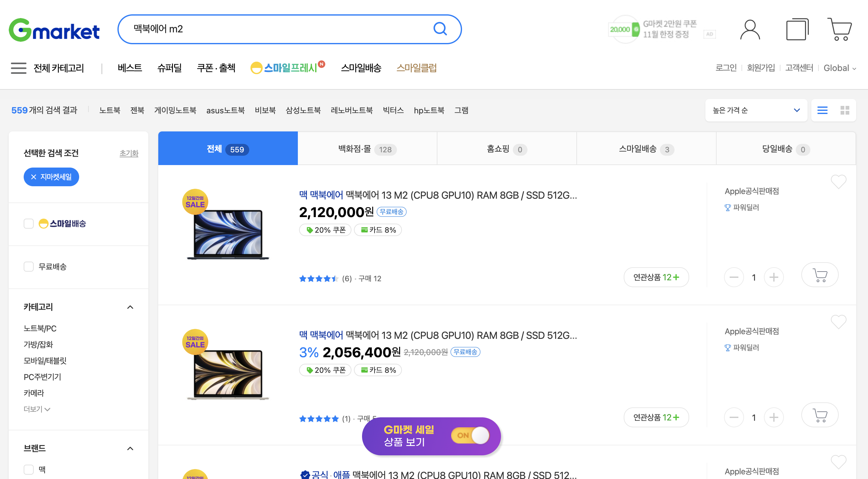Toggle off G마켓 세일 상품 보기 switch

tap(470, 435)
